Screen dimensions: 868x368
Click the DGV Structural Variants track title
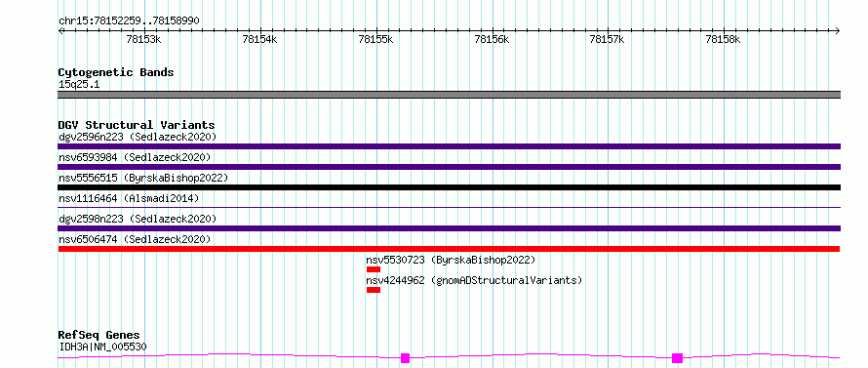(x=137, y=125)
